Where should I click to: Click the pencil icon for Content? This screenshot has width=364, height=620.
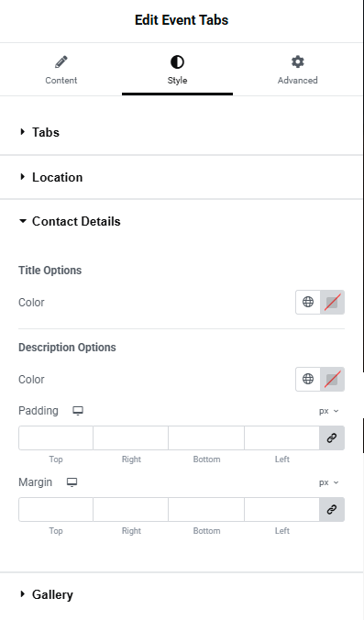click(61, 62)
